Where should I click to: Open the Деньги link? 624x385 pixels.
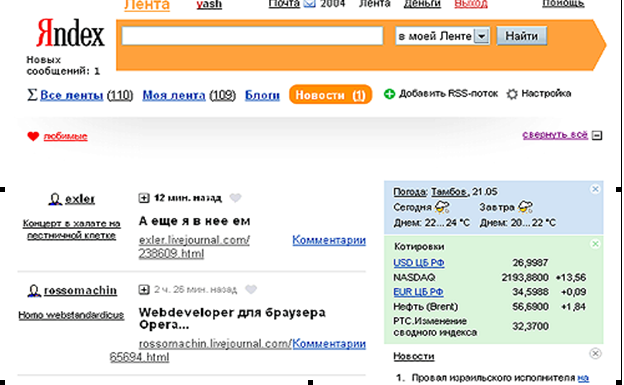(422, 4)
